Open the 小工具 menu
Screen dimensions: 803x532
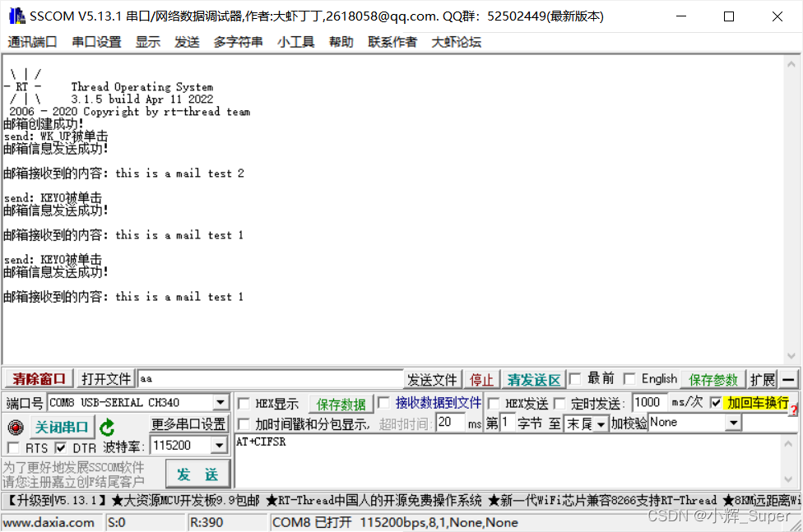click(296, 42)
